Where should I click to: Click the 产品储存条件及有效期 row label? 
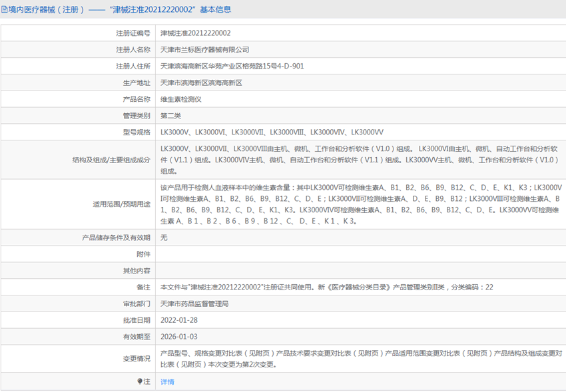116,238
